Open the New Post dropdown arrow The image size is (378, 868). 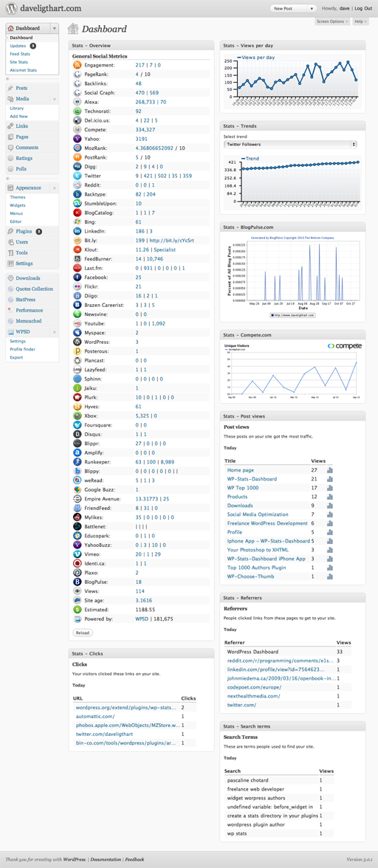coord(312,8)
